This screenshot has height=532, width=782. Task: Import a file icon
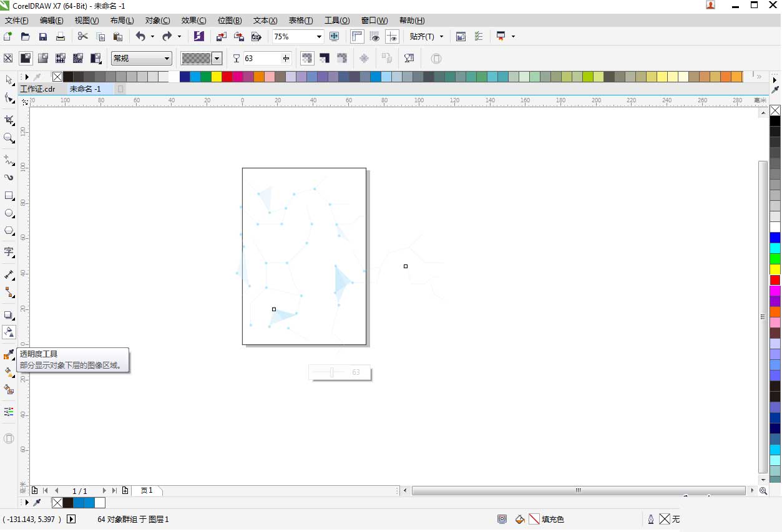pos(221,36)
